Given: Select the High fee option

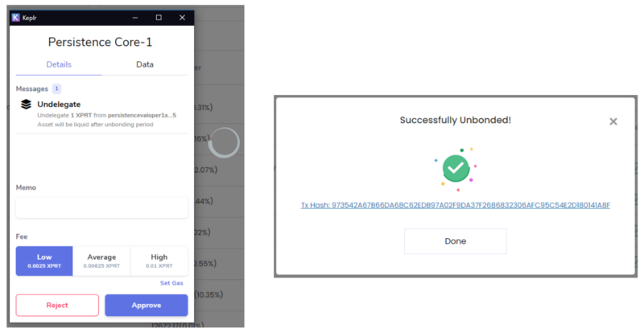Looking at the screenshot, I should pos(159,261).
